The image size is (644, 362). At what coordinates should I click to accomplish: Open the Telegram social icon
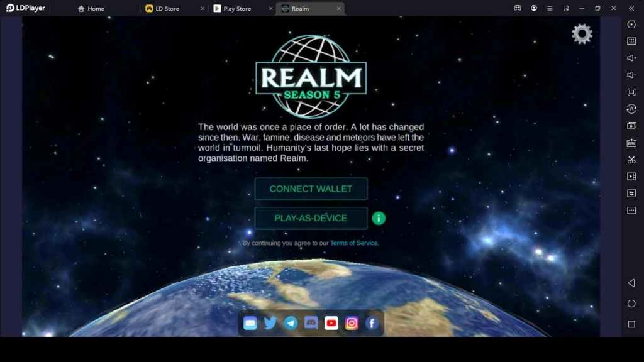click(x=291, y=323)
